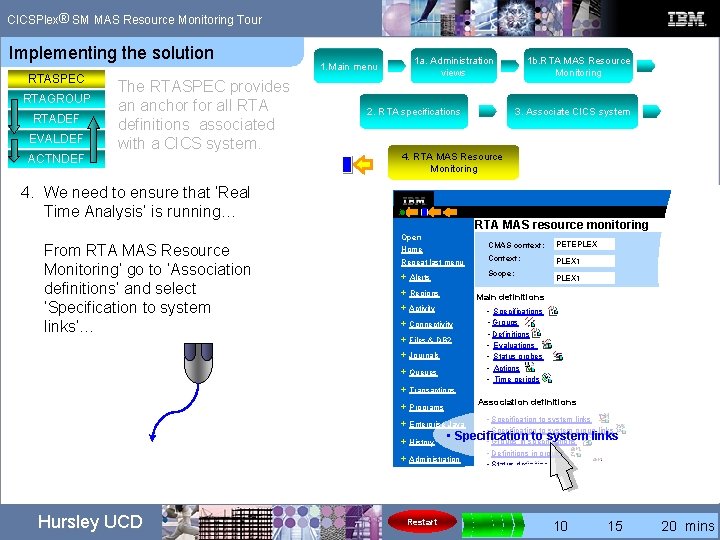This screenshot has width=720, height=540.
Task: Jump to the 20 mins mark
Action: 669,526
